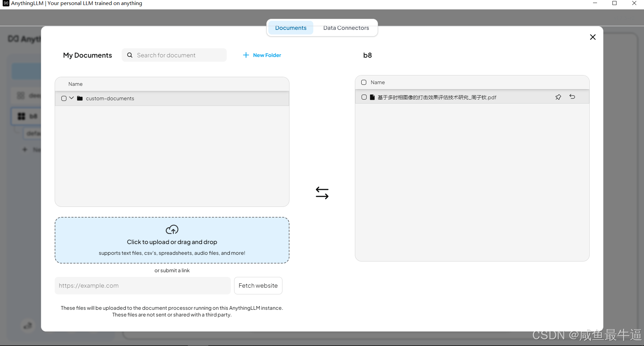
Task: Maximize the AnythingLLM window
Action: point(614,3)
